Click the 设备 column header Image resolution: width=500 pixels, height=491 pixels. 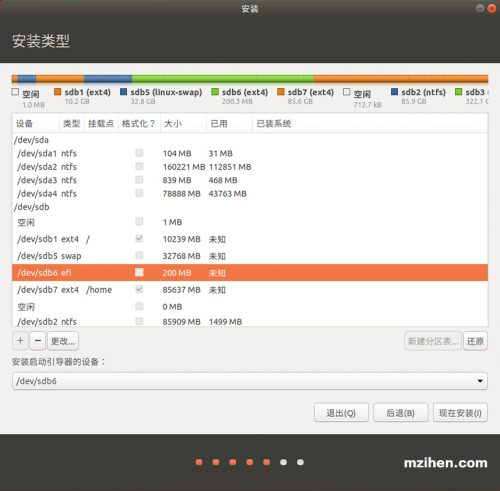tap(24, 124)
